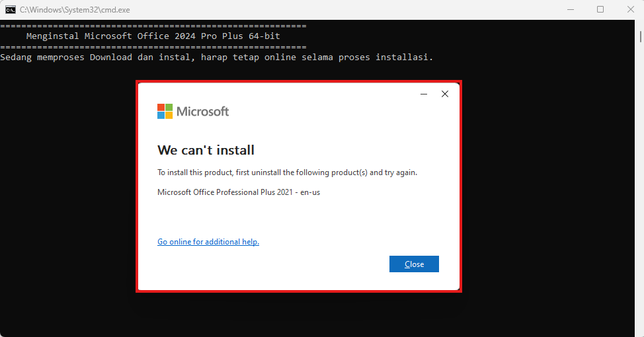Minimize the Microsoft installer dialog
The image size is (644, 337).
point(424,94)
